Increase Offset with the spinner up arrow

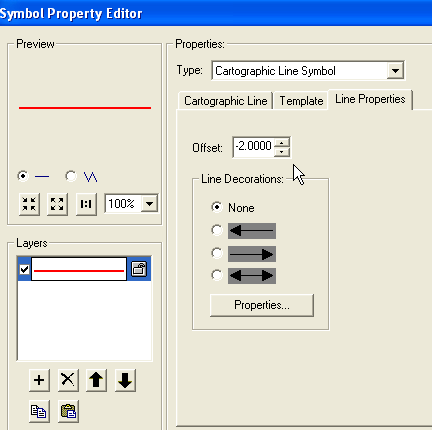tap(282, 143)
